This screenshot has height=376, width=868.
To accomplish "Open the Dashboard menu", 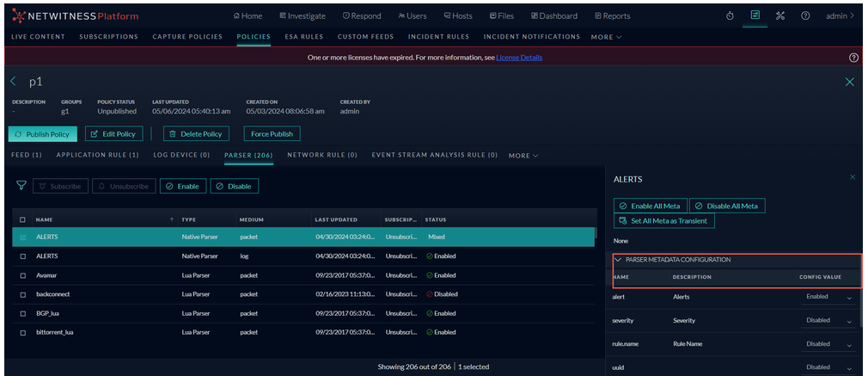I will (554, 16).
